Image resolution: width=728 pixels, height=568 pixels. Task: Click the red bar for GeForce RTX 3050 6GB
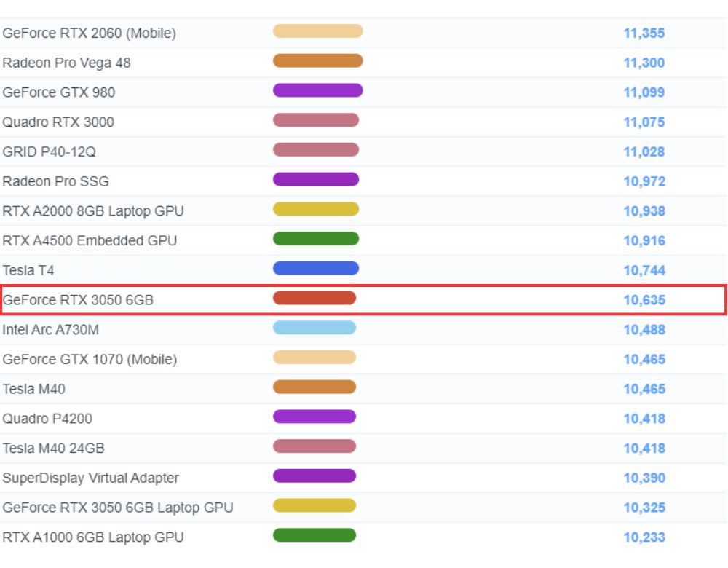tap(314, 298)
